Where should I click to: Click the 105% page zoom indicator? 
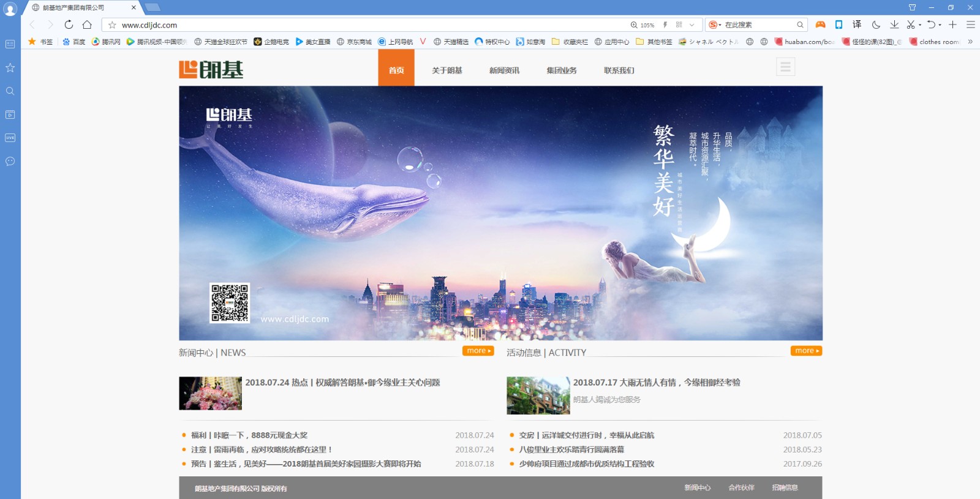pyautogui.click(x=643, y=25)
